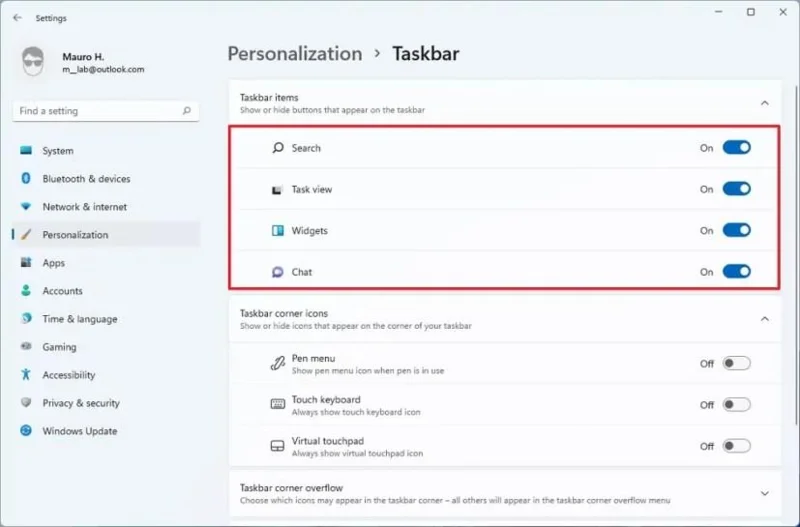Open System settings label in sidebar

click(x=58, y=150)
